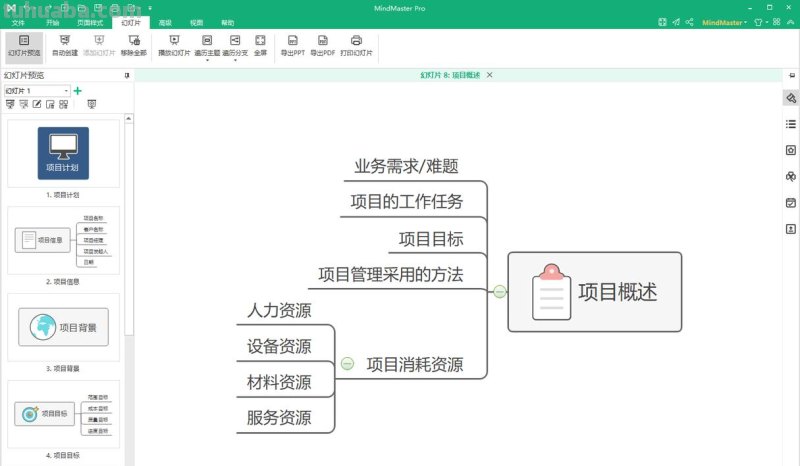Click second slide panel tool icon
The width and height of the screenshot is (800, 466).
pyautogui.click(x=23, y=105)
